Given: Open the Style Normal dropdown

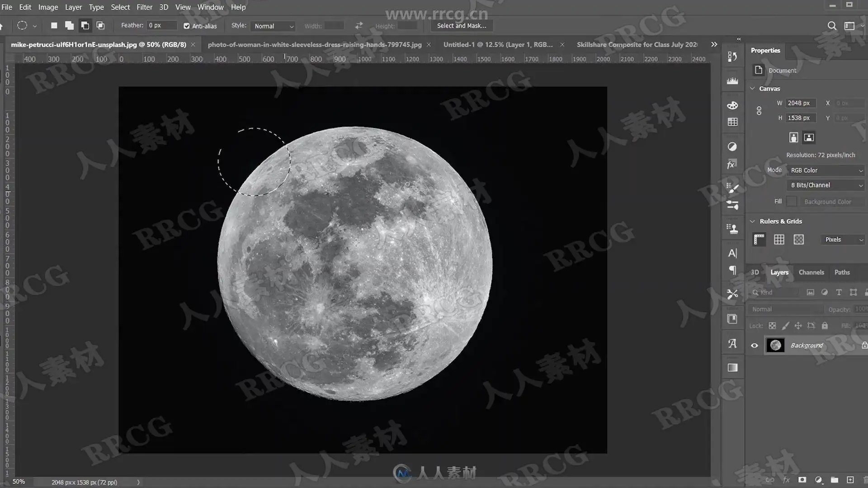Looking at the screenshot, I should point(274,26).
